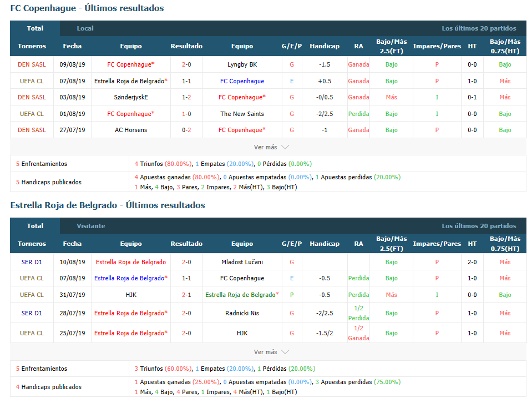Click the G/E/P header in Estrella Roja table
Image resolution: width=532 pixels, height=403 pixels.
292,244
